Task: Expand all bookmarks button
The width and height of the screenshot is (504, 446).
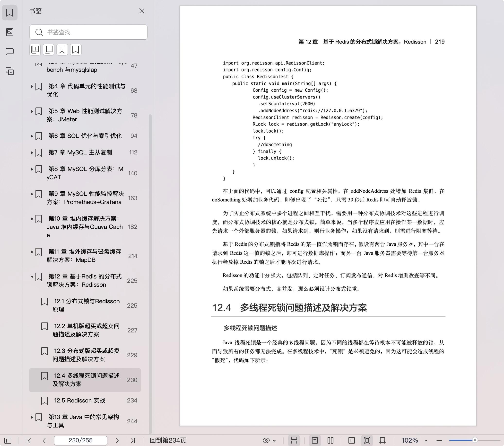Action: [x=35, y=49]
